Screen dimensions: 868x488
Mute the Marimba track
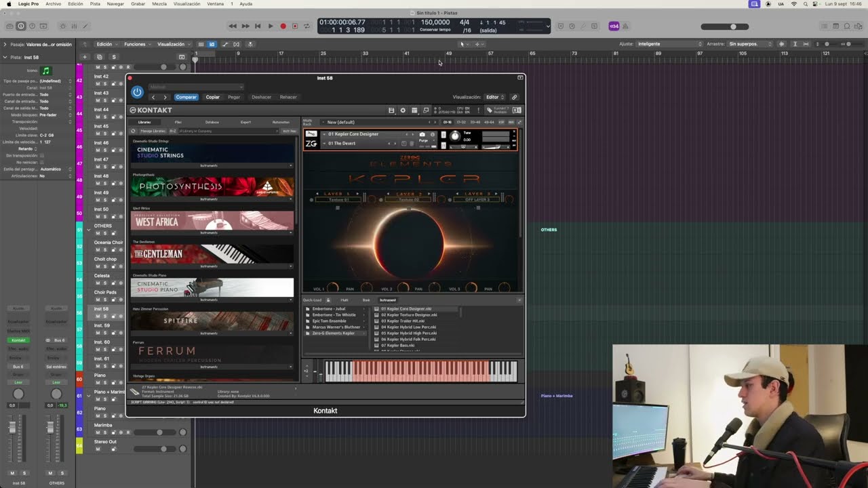98,432
